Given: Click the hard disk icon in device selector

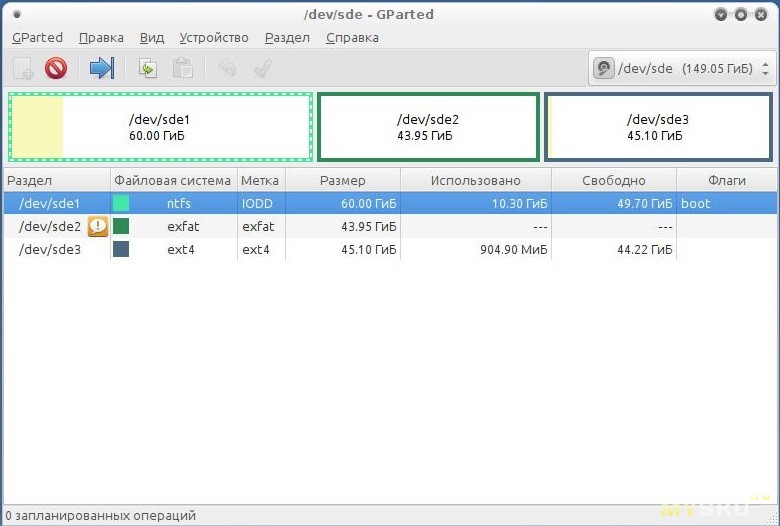Looking at the screenshot, I should click(x=603, y=68).
